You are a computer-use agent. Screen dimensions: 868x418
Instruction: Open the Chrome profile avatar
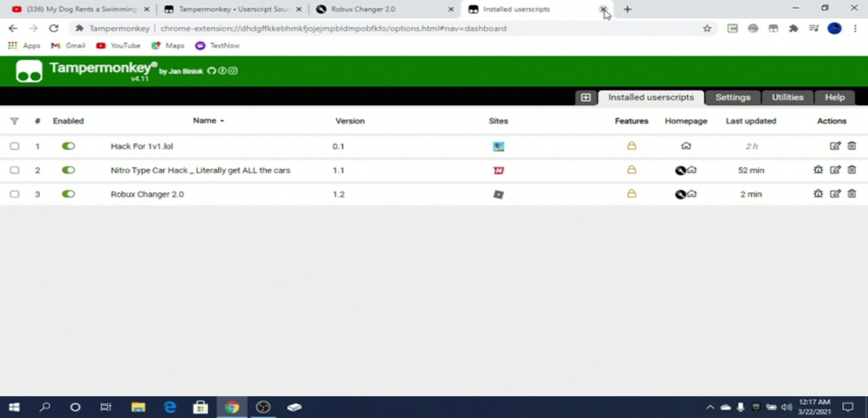835,28
